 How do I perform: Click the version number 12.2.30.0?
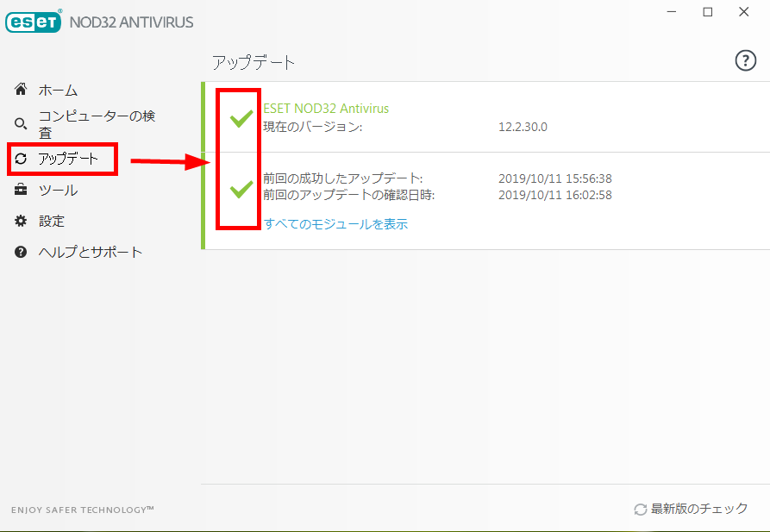click(x=523, y=127)
